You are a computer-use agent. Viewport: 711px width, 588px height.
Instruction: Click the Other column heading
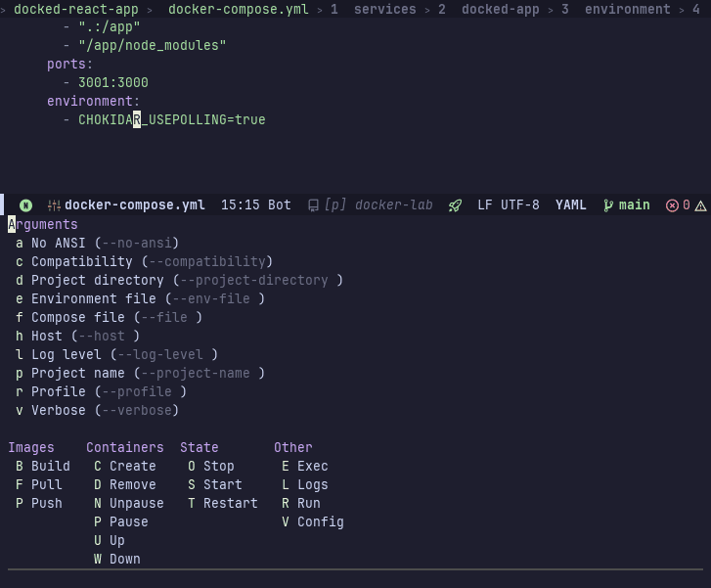click(293, 448)
